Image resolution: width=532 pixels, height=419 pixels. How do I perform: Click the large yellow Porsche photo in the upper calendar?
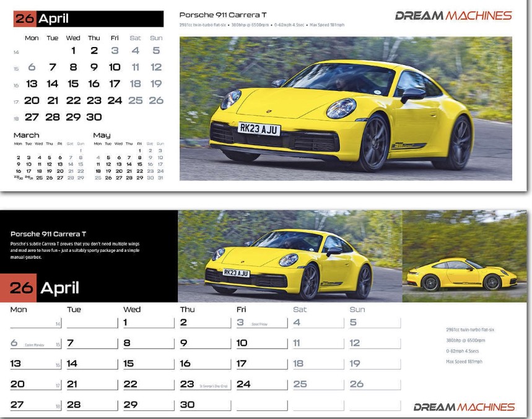(346, 108)
